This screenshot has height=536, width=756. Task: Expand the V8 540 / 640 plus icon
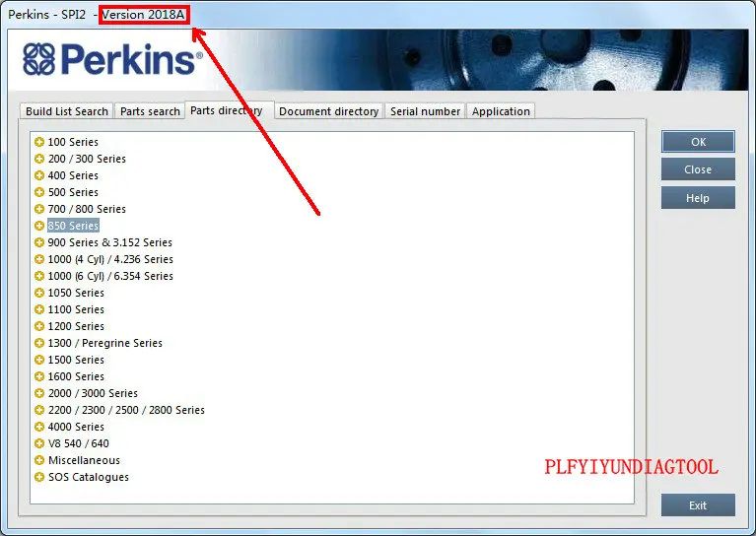[x=39, y=443]
